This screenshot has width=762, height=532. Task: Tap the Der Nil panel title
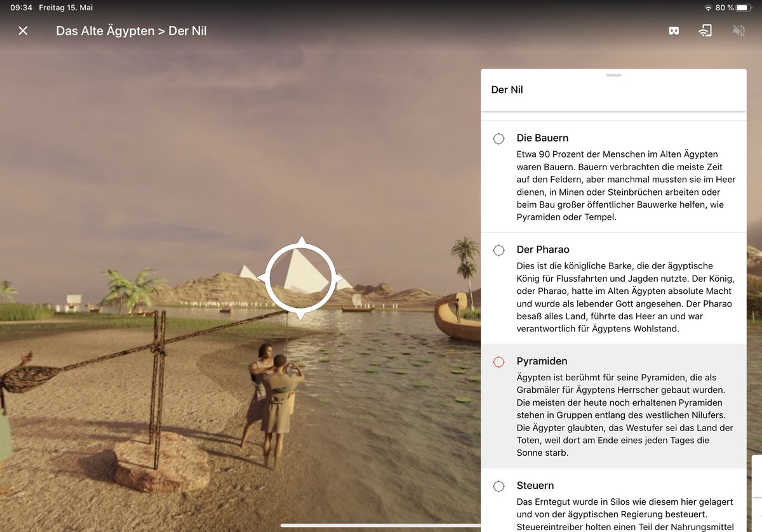[507, 90]
